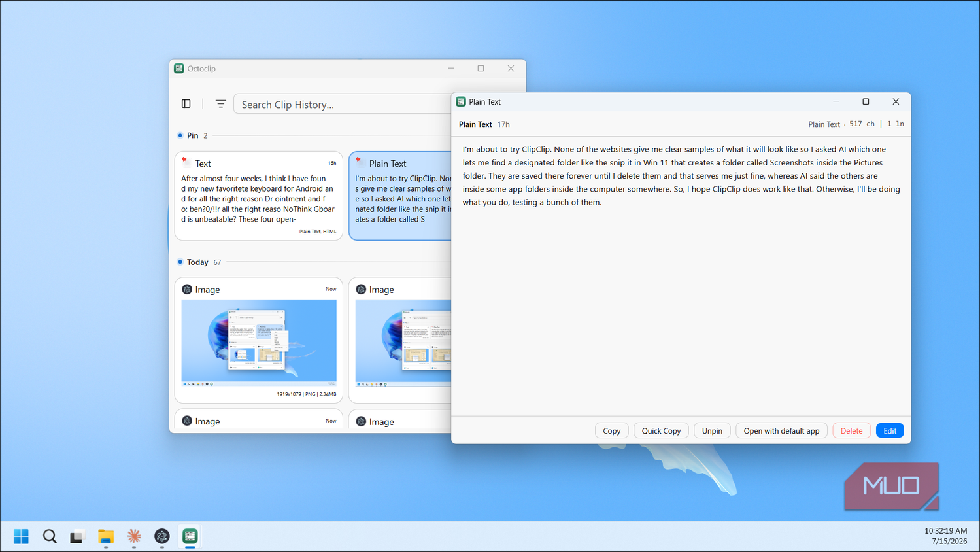Close the Plain Text window
This screenshot has width=980, height=552.
(896, 101)
